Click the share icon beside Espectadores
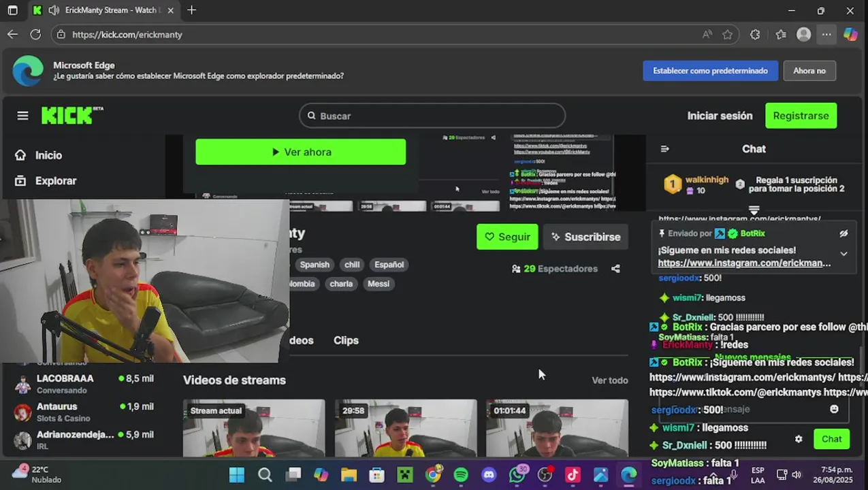The height and width of the screenshot is (490, 868). coord(615,269)
